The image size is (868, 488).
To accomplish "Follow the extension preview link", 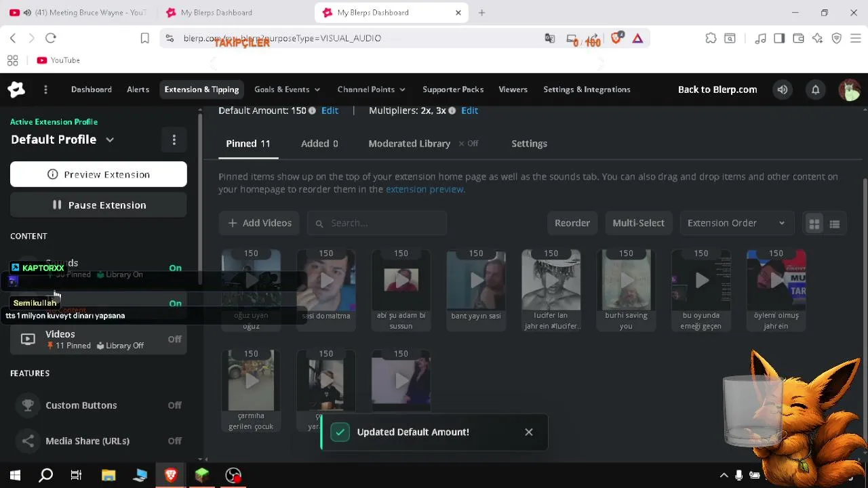I will (x=425, y=189).
